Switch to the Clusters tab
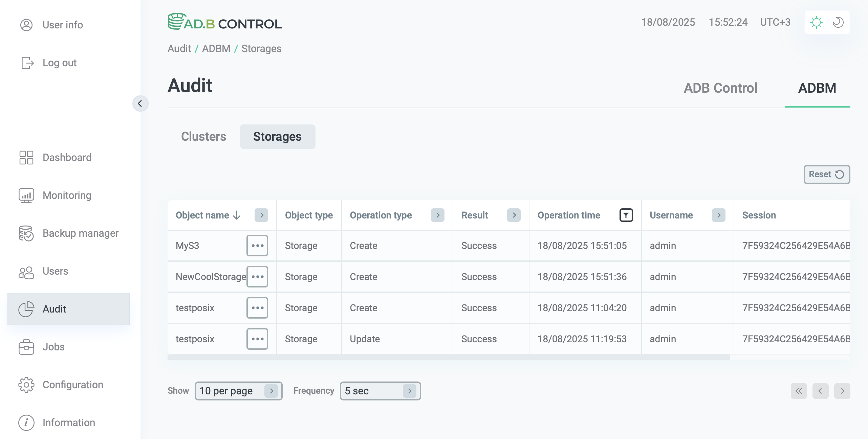Screen dimensions: 868x439 point(203,137)
